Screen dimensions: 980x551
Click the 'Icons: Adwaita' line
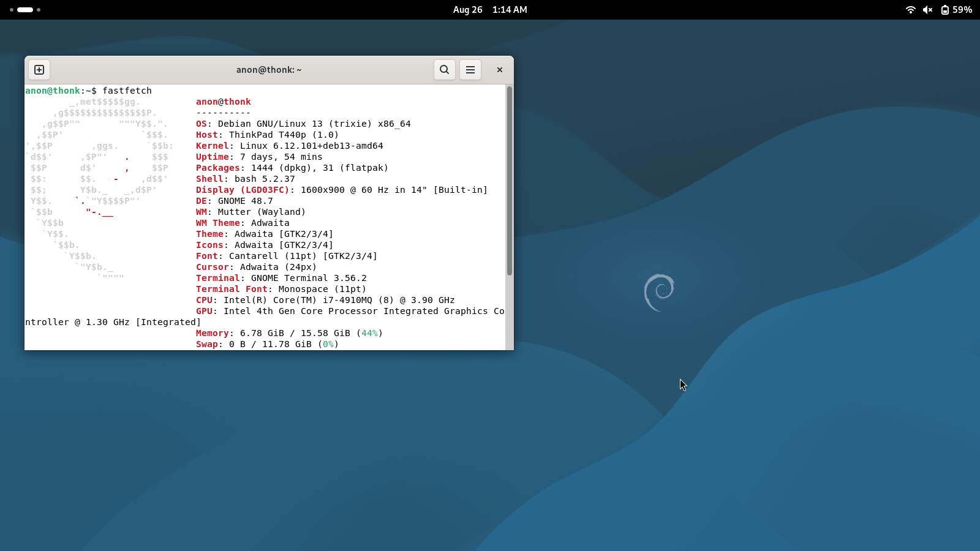click(x=265, y=245)
